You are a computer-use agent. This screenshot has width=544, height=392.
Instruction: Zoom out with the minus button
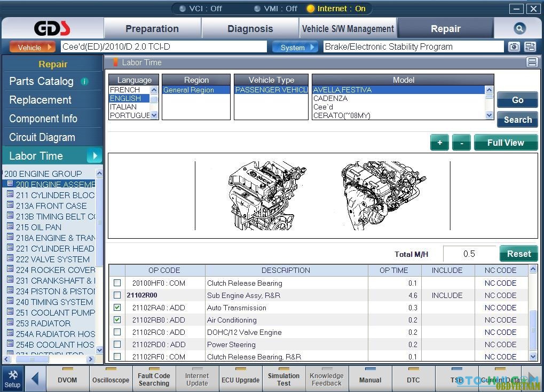tap(461, 143)
